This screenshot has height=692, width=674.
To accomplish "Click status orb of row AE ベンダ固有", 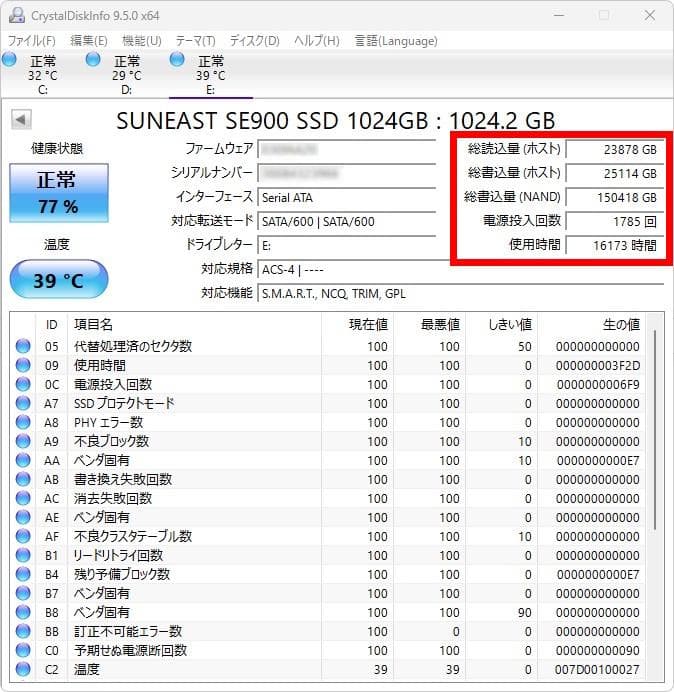I will [x=23, y=517].
